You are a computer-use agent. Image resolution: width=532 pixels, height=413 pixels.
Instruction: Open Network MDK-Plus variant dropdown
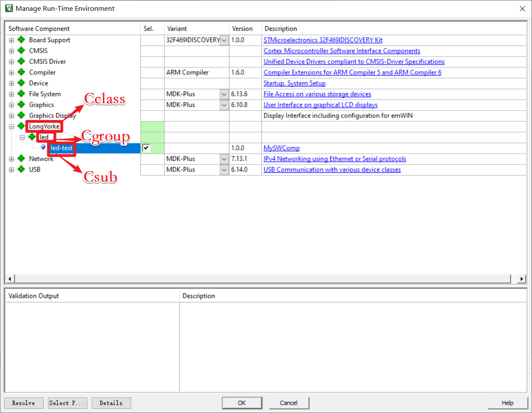[x=224, y=159]
